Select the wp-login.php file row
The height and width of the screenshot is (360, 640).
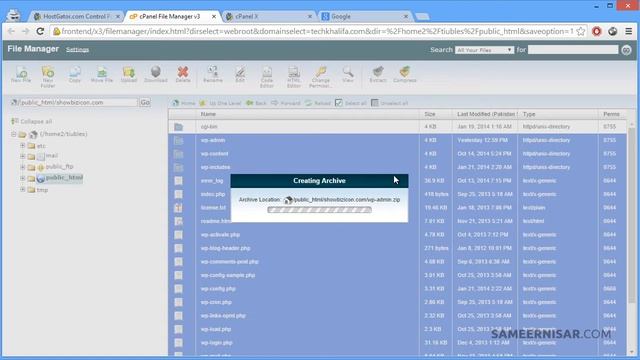point(397,343)
